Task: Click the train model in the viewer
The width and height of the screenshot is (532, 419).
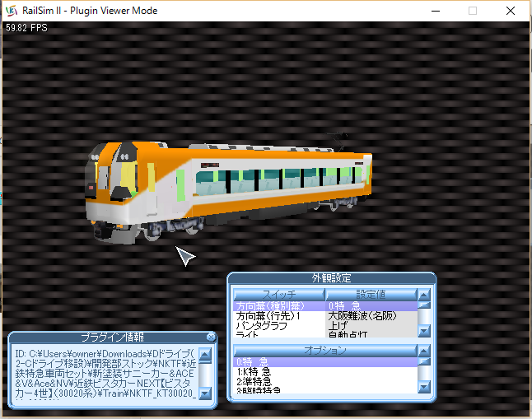Action: (228, 190)
